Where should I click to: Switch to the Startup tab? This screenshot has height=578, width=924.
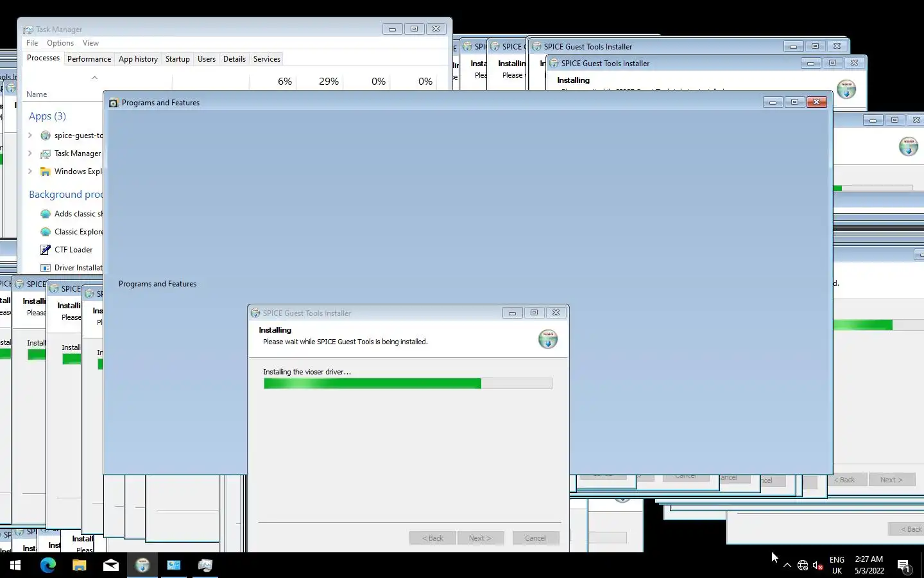pos(178,58)
